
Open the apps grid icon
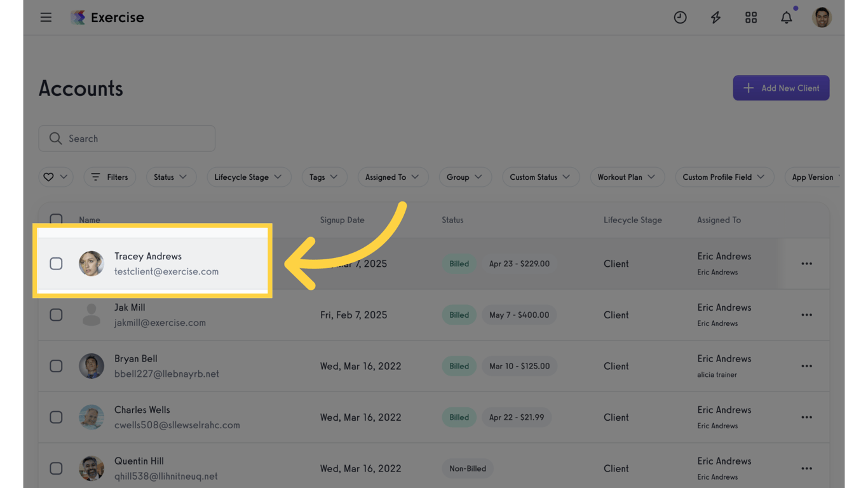click(x=751, y=17)
